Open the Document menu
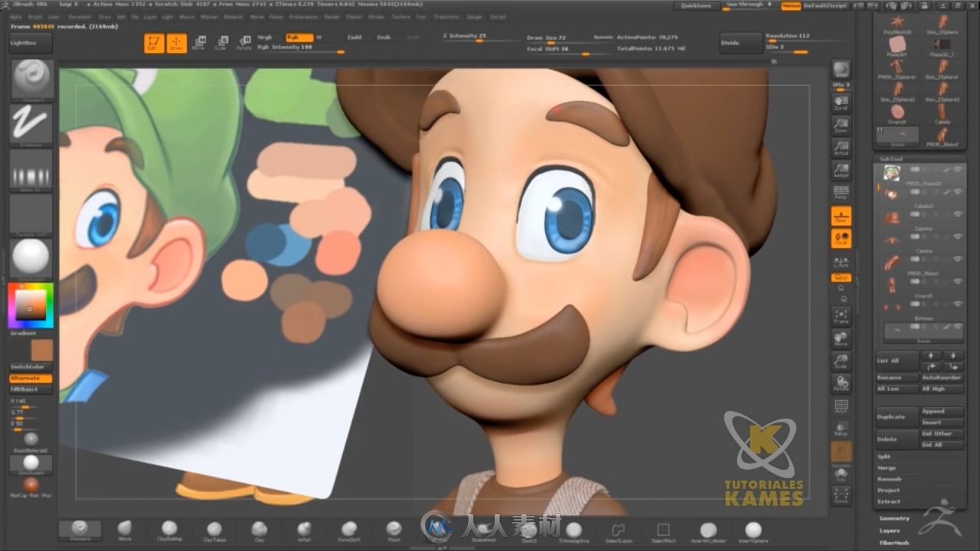The height and width of the screenshot is (551, 980). pyautogui.click(x=80, y=16)
